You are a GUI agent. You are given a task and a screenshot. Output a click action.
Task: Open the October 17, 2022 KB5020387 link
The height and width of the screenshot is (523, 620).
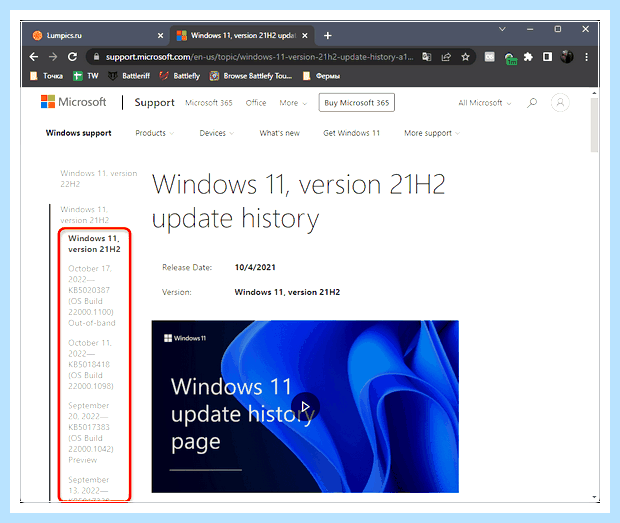point(92,296)
